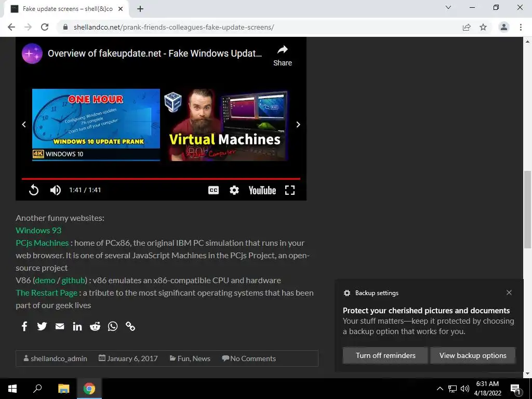Share post on LinkedIn
The width and height of the screenshot is (532, 399).
point(77,326)
